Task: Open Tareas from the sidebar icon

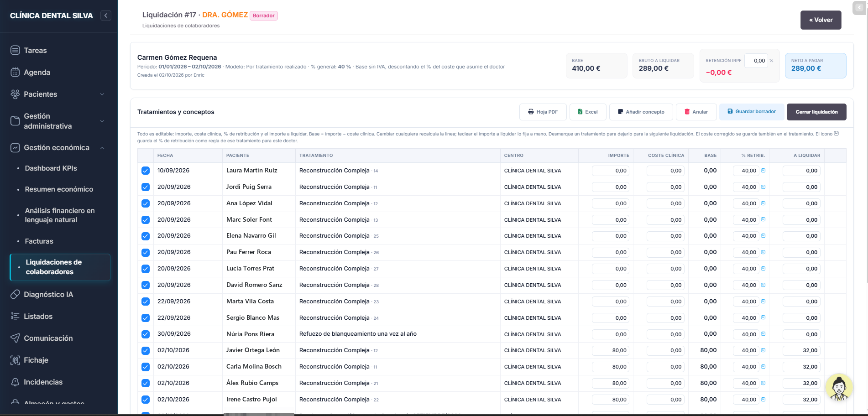Action: (15, 50)
